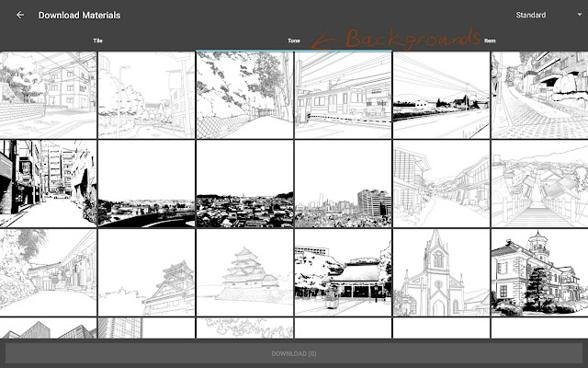Select the city skyline with tall building thumbnail
The height and width of the screenshot is (368, 588).
tap(343, 184)
